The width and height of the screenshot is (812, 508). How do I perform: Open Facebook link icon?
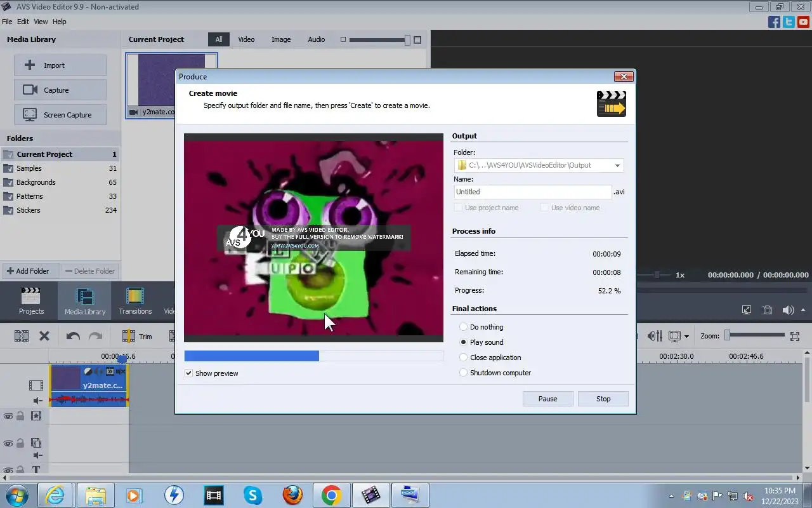(x=774, y=22)
